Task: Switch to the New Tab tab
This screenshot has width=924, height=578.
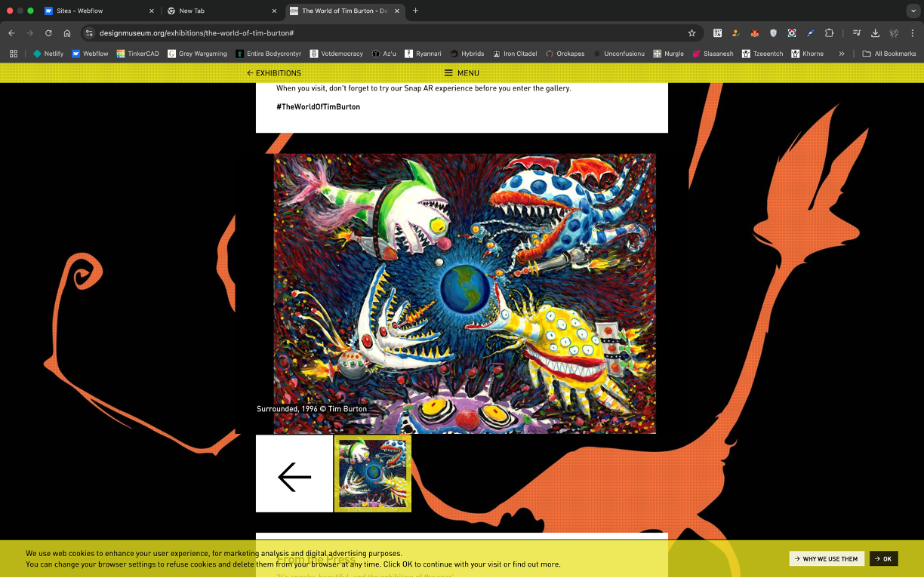Action: pyautogui.click(x=221, y=11)
